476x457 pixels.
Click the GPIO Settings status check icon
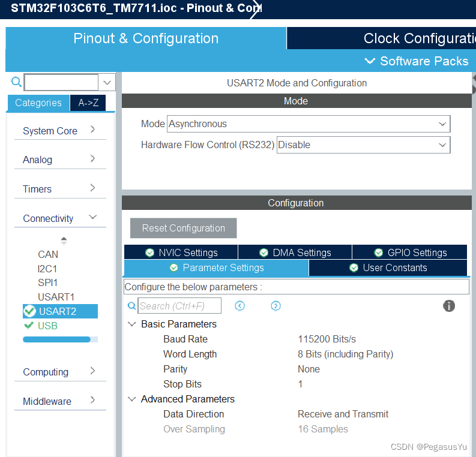click(379, 252)
